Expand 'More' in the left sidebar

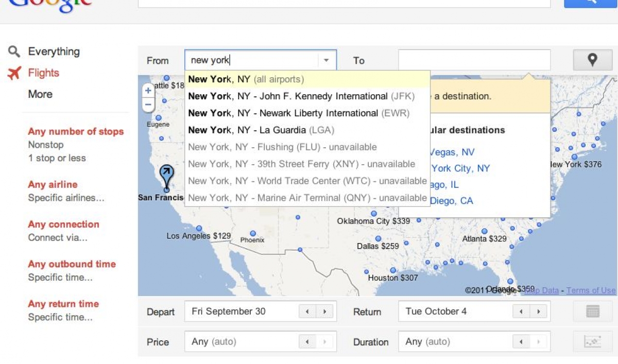point(40,94)
